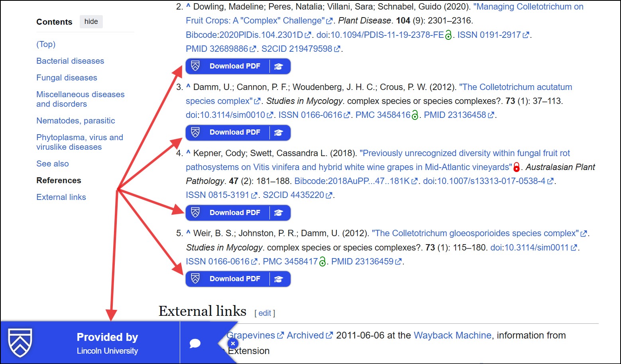This screenshot has height=364, width=621.
Task: Click the green open-access padlock next to PMC 3458416
Action: 414,115
